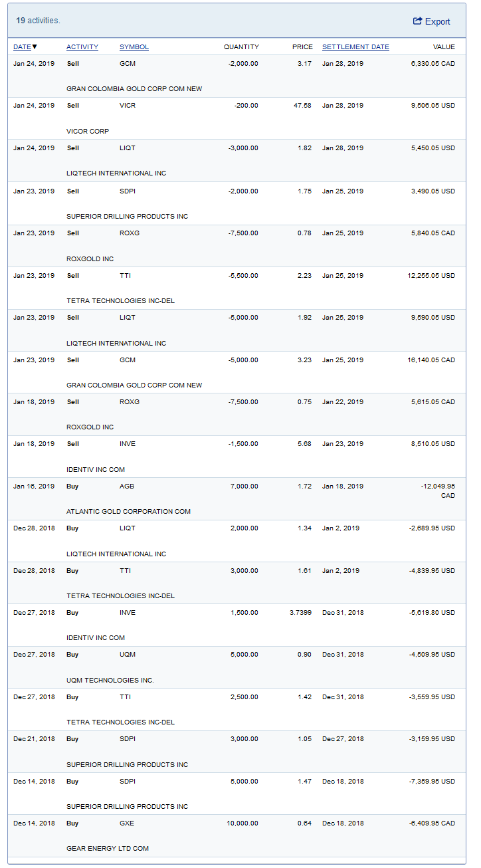The height and width of the screenshot is (868, 481).
Task: Click the UQM symbol
Action: [x=128, y=655]
